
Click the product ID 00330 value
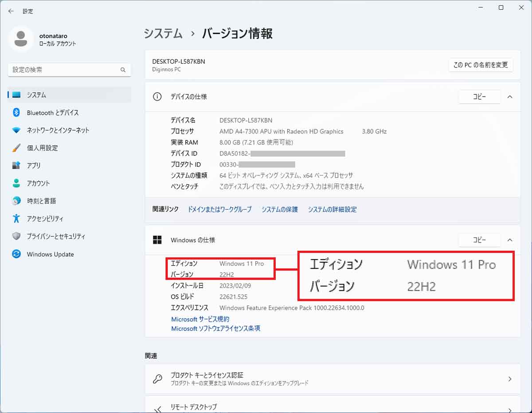[x=257, y=164]
